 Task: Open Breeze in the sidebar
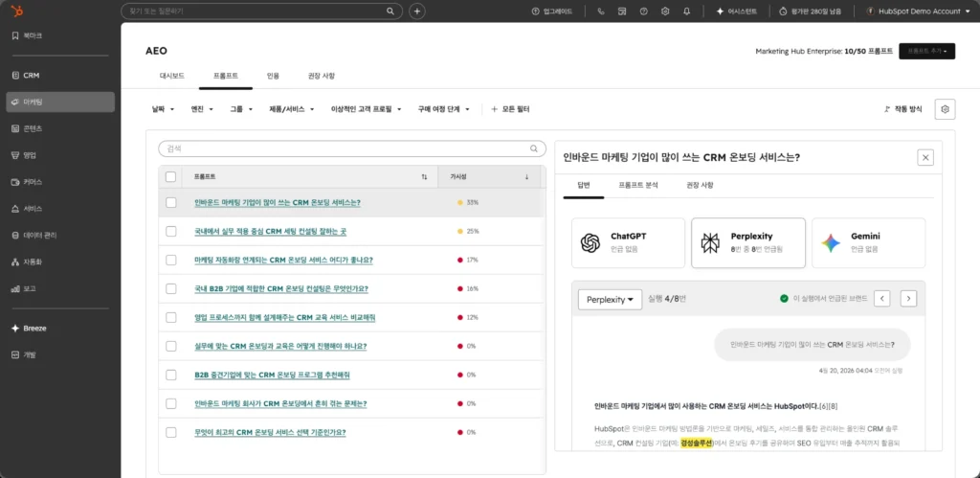tap(60, 328)
